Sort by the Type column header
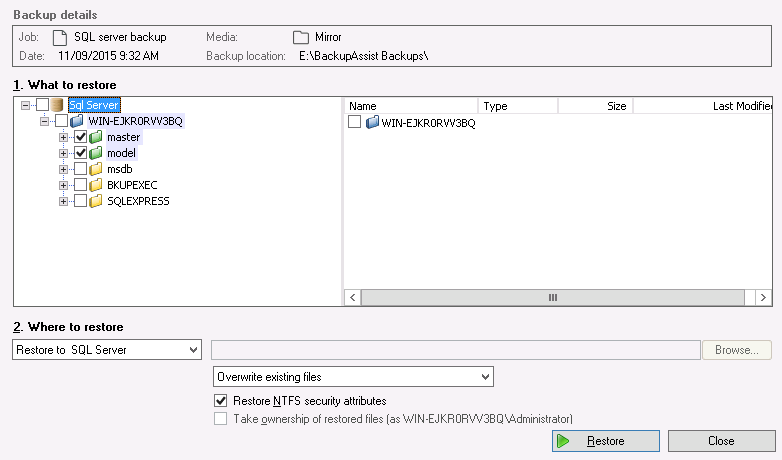The width and height of the screenshot is (782, 460). pyautogui.click(x=518, y=106)
